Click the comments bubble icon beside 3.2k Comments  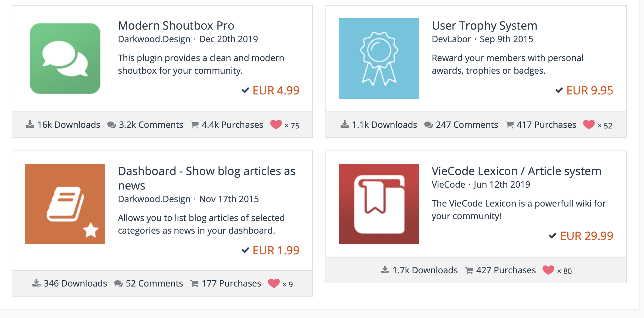[112, 125]
